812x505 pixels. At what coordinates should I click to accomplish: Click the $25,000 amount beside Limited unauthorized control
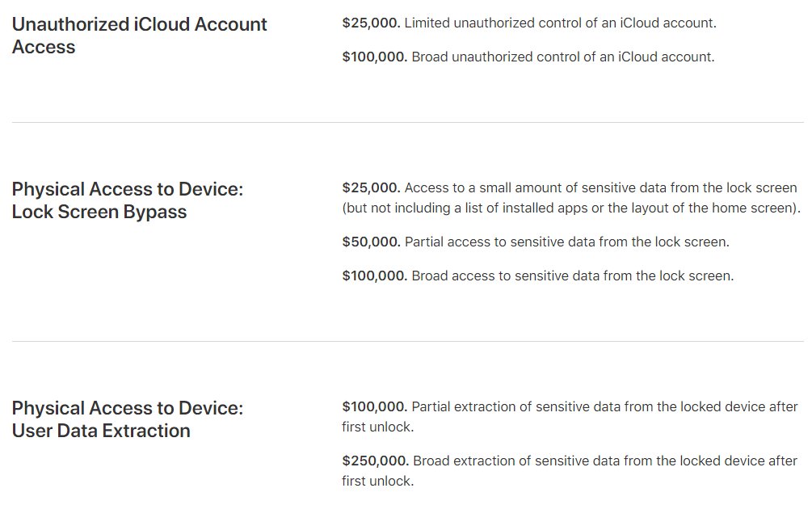tap(371, 23)
